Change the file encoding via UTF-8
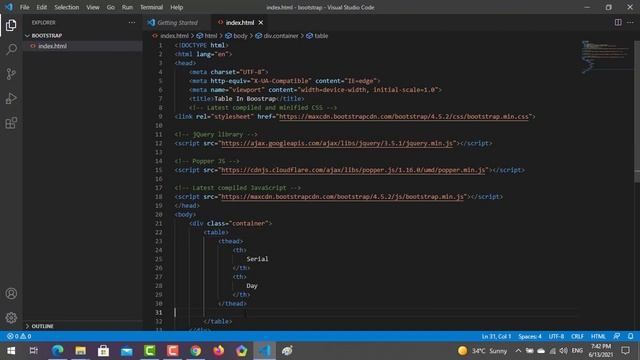The image size is (640, 360). pyautogui.click(x=556, y=336)
